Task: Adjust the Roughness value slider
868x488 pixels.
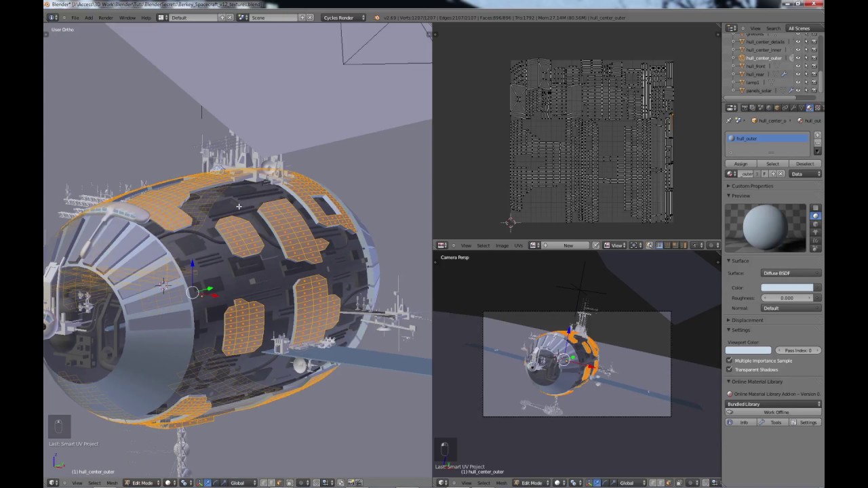Action: pyautogui.click(x=787, y=298)
